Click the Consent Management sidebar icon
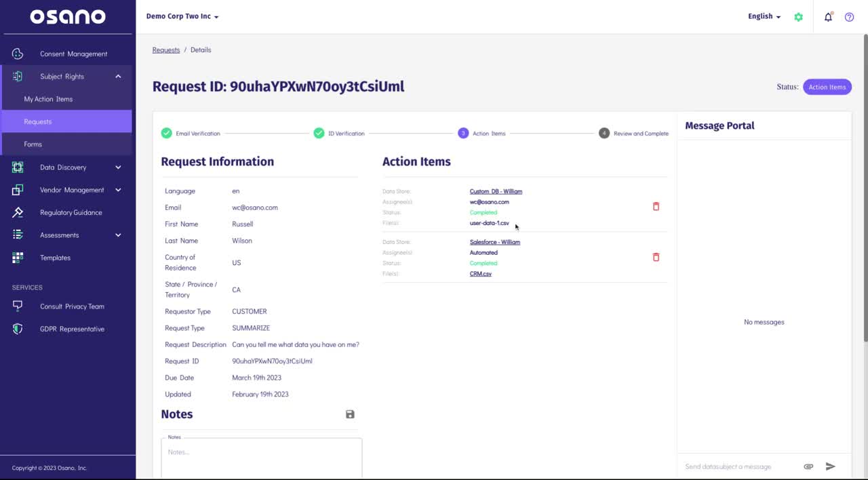This screenshot has height=480, width=868. pyautogui.click(x=18, y=54)
